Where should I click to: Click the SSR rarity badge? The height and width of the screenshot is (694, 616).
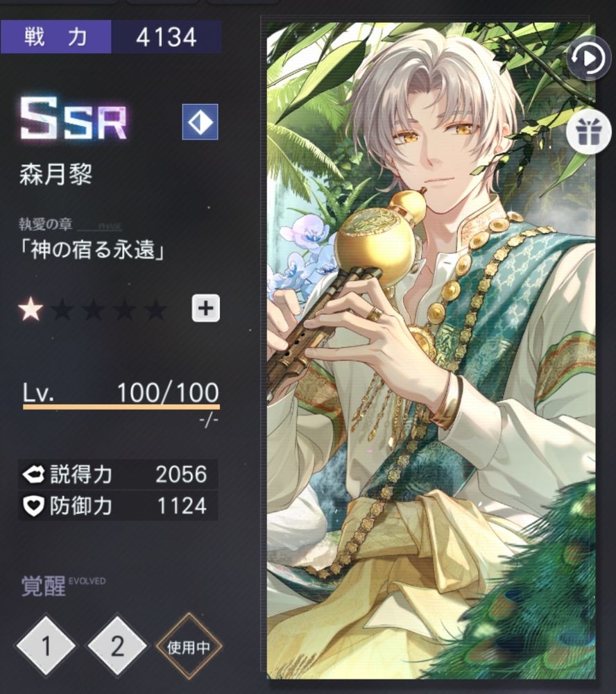pos(74,119)
